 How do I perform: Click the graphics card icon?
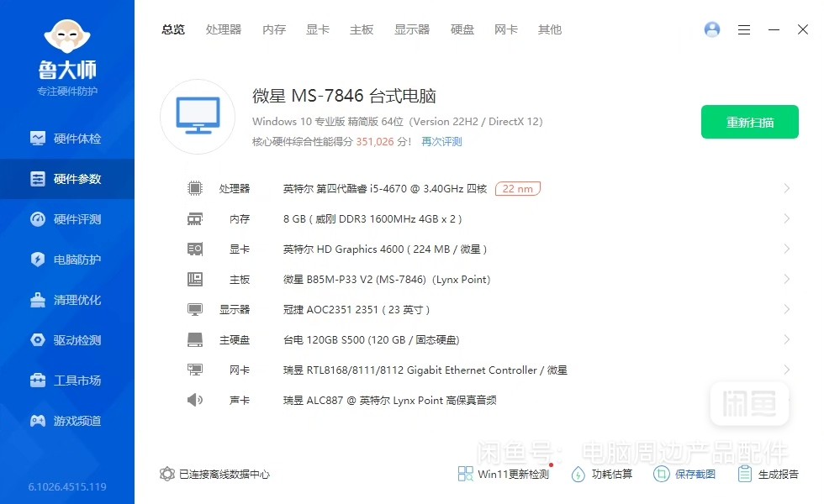coord(195,249)
